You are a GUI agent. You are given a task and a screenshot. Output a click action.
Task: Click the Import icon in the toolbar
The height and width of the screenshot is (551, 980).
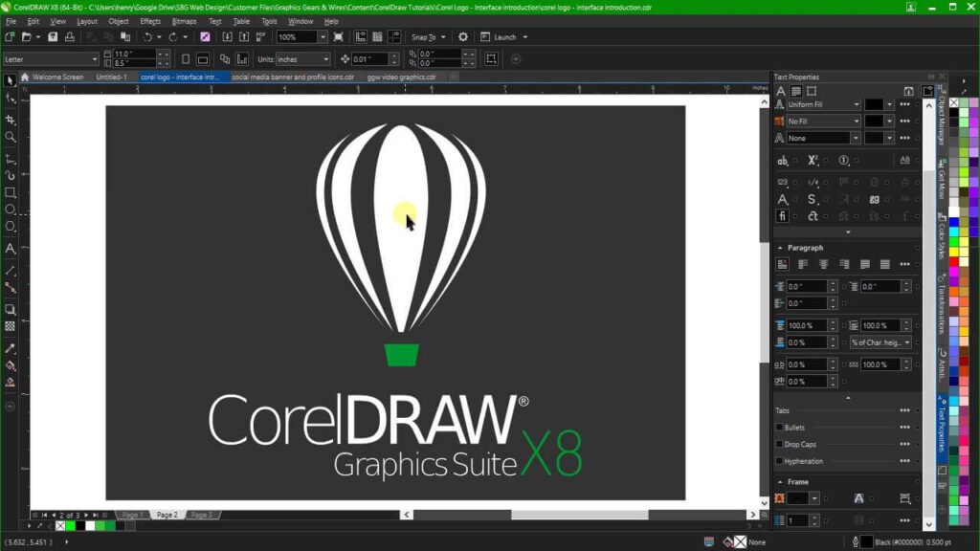click(227, 37)
